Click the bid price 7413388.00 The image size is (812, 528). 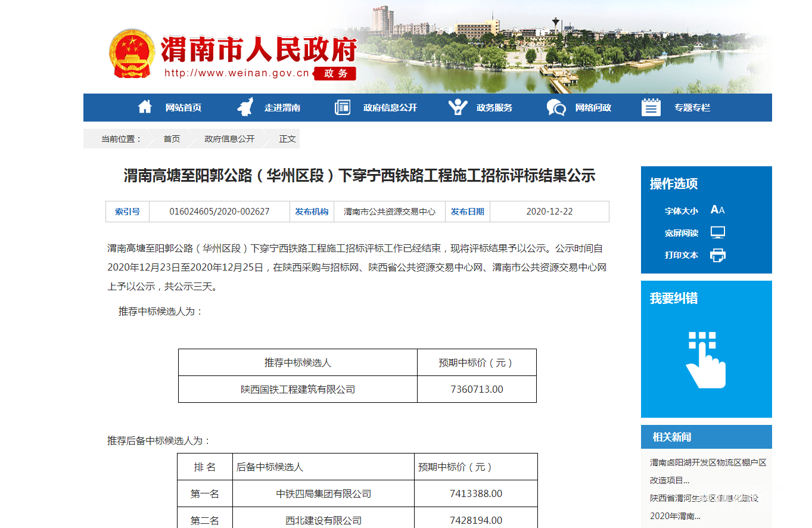(x=476, y=493)
